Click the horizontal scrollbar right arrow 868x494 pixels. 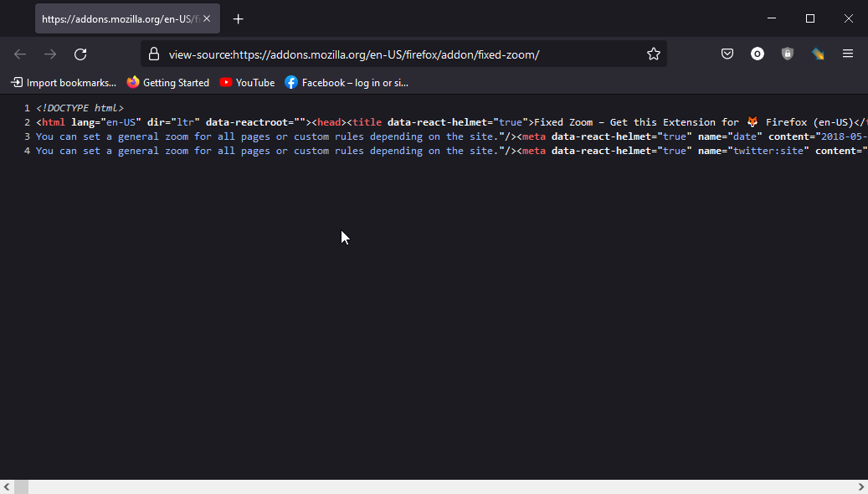point(860,487)
